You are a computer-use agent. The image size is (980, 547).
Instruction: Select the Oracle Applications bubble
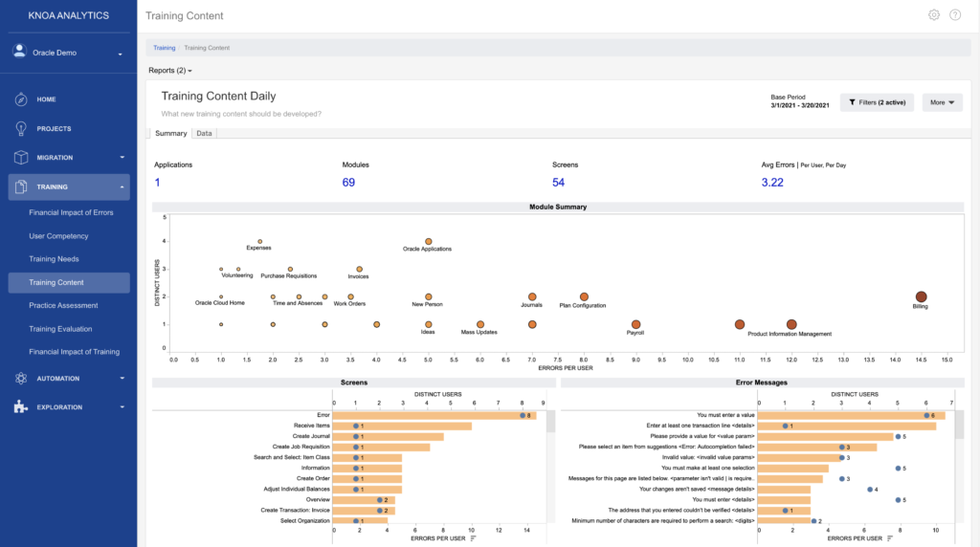click(428, 241)
